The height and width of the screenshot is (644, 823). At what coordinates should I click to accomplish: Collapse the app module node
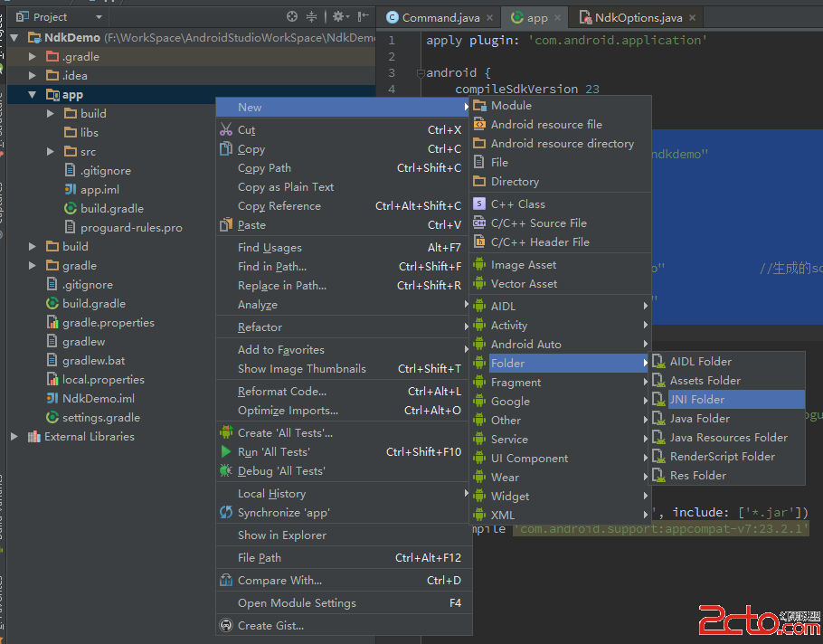pyautogui.click(x=33, y=95)
